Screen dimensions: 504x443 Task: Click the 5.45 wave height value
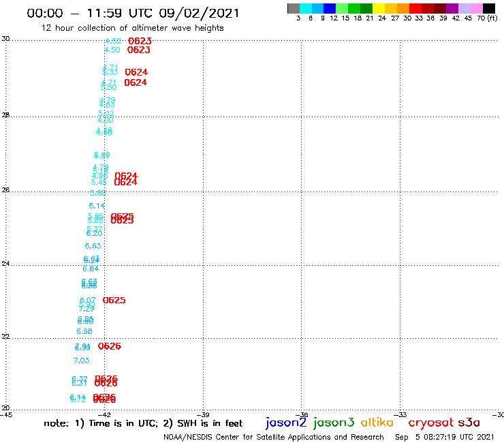click(99, 183)
